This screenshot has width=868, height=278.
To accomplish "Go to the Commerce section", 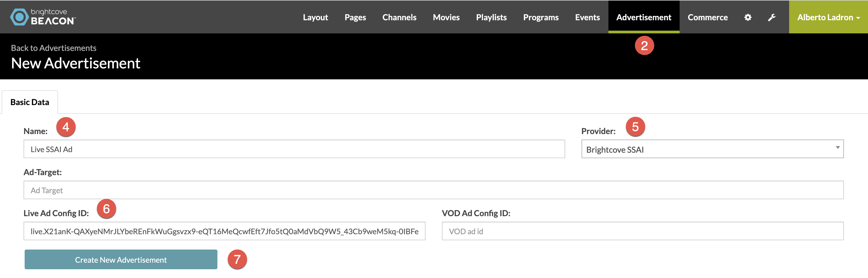I will tap(708, 17).
